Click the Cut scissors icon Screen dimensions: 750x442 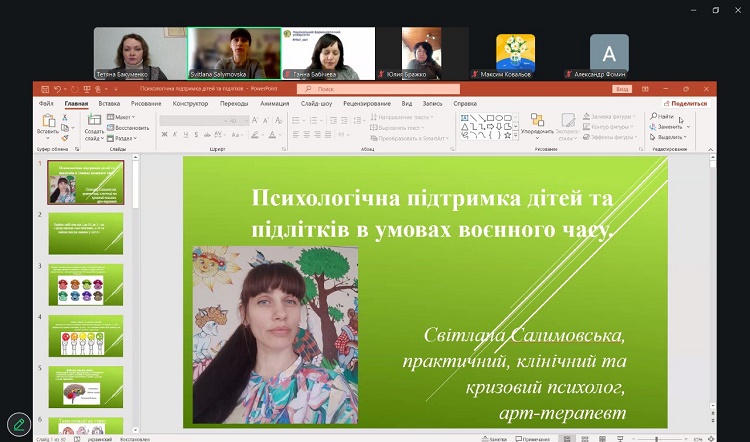click(67, 117)
